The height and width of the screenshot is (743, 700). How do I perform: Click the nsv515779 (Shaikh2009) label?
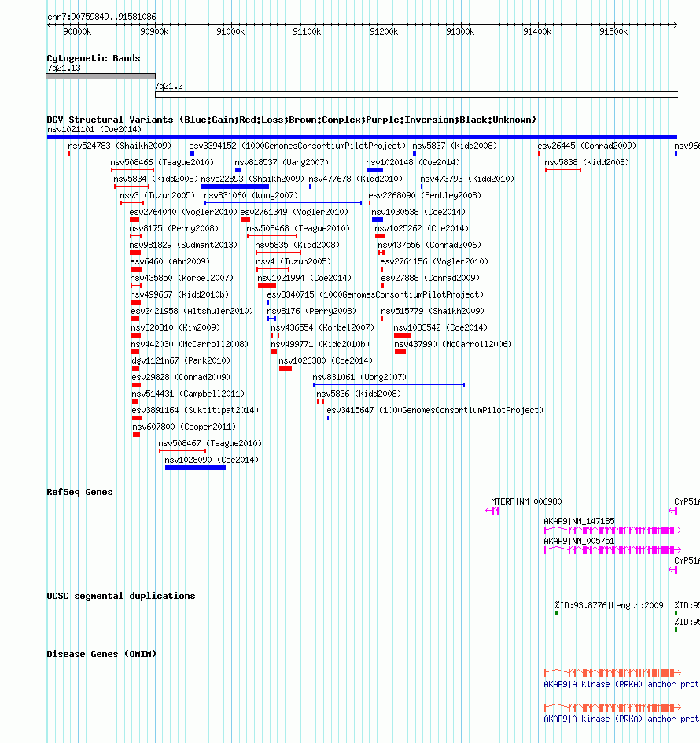click(x=433, y=312)
